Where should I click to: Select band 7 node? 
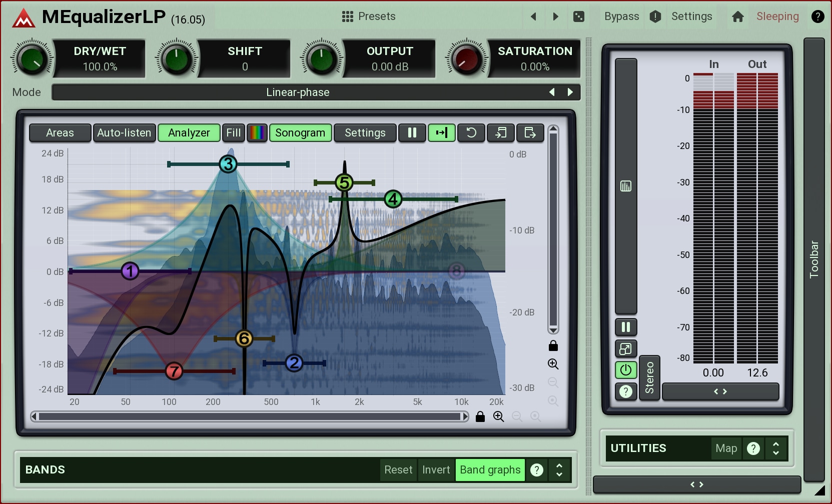pyautogui.click(x=174, y=371)
